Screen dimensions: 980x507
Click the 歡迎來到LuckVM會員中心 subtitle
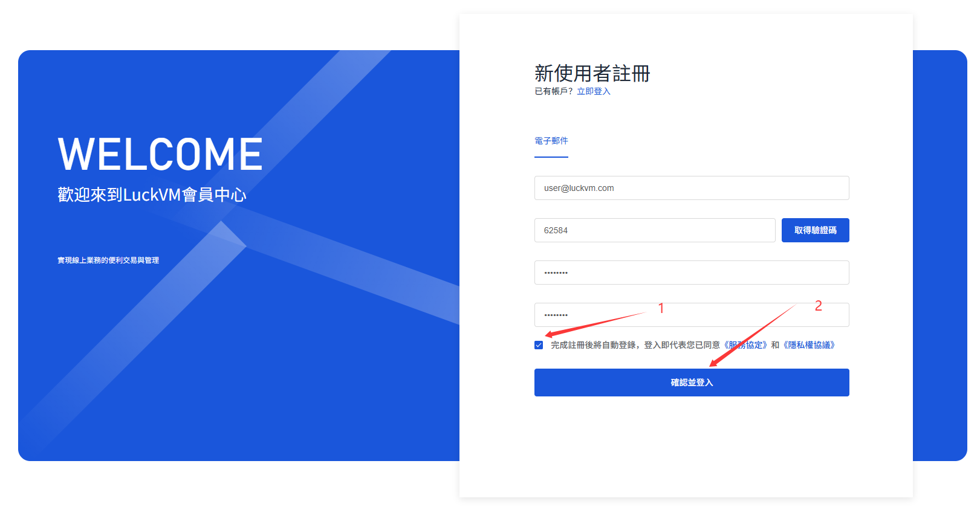152,195
